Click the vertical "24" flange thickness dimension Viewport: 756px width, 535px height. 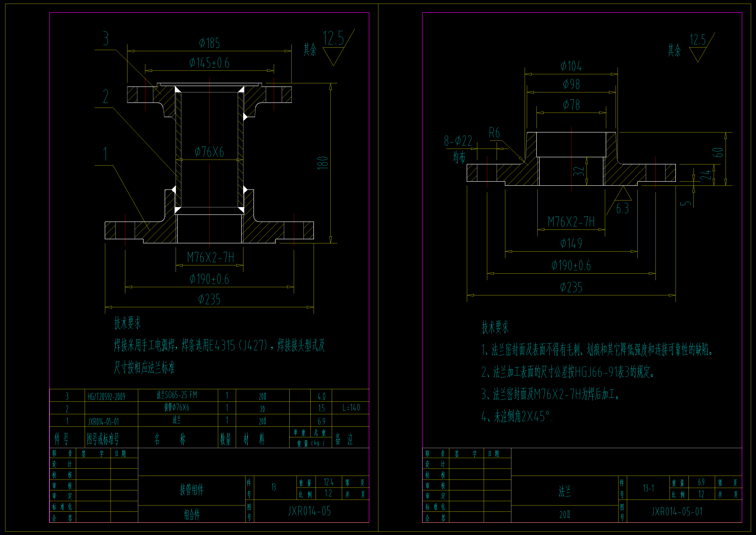(706, 175)
